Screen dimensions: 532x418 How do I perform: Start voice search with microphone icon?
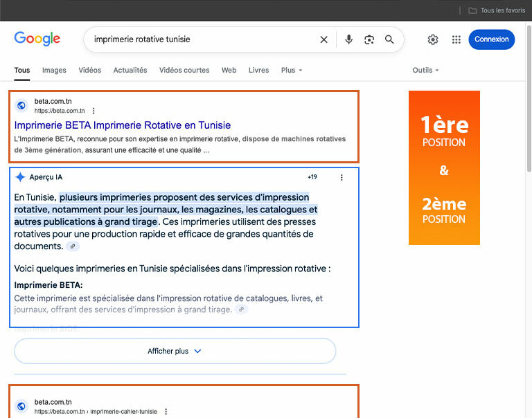[348, 39]
